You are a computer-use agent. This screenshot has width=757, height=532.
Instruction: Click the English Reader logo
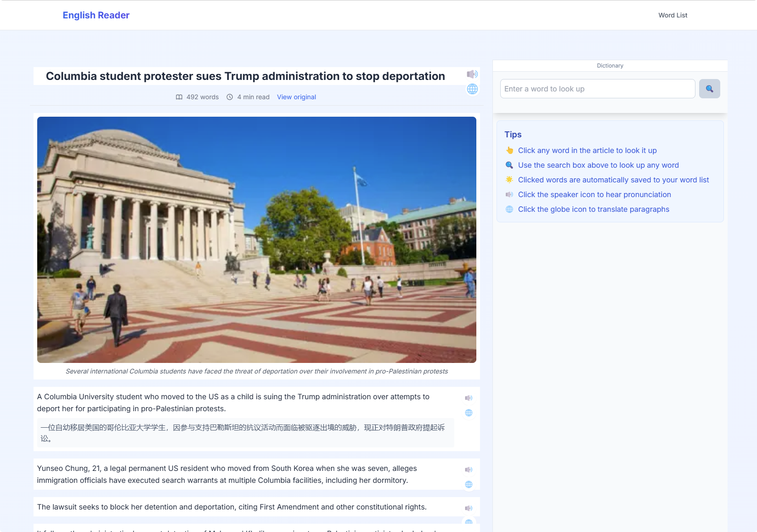point(96,15)
